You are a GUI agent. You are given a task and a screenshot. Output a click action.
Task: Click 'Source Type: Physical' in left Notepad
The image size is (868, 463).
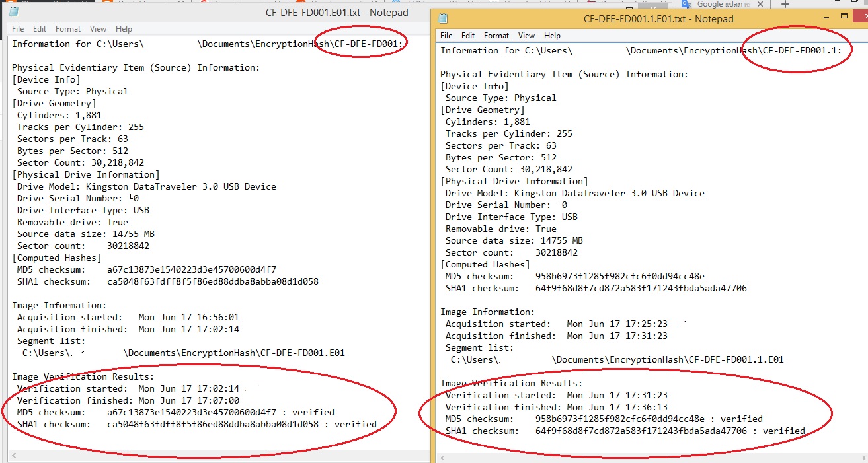click(x=73, y=91)
